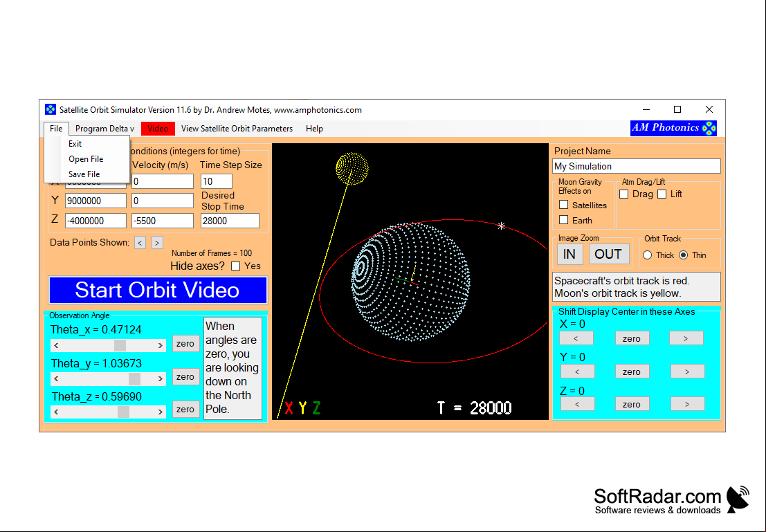Click the Project Name field with My Simulation
Viewport: 766px width, 532px height.
pyautogui.click(x=637, y=166)
